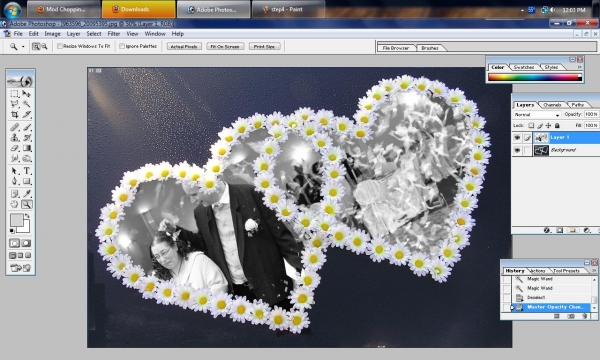
Task: Switch to the Swatches tab
Action: click(523, 67)
